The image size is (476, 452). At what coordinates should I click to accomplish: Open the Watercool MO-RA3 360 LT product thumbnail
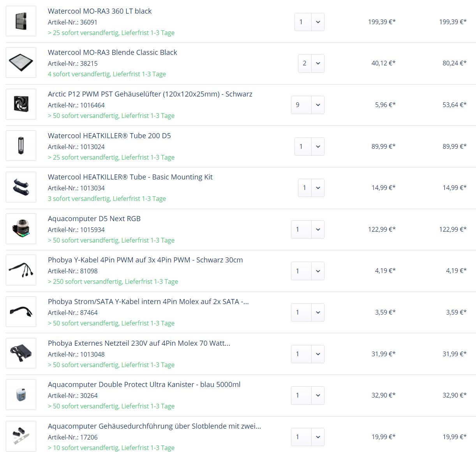click(21, 21)
